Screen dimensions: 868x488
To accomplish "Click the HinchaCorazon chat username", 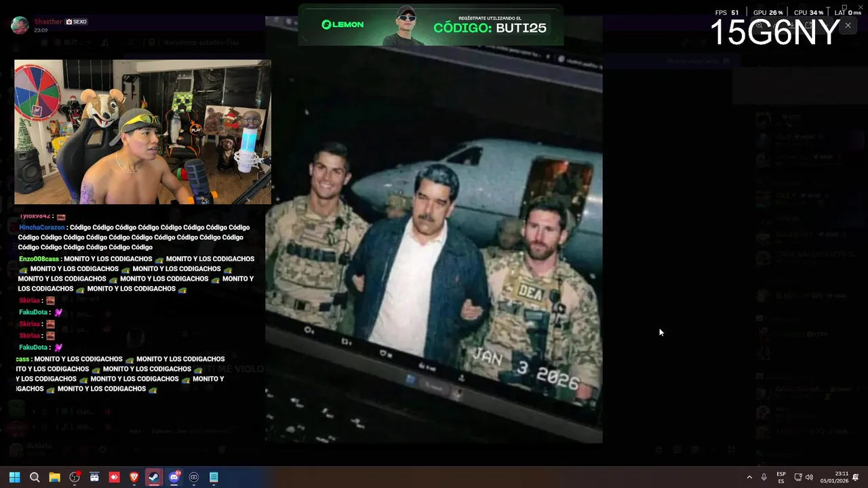I will [41, 228].
